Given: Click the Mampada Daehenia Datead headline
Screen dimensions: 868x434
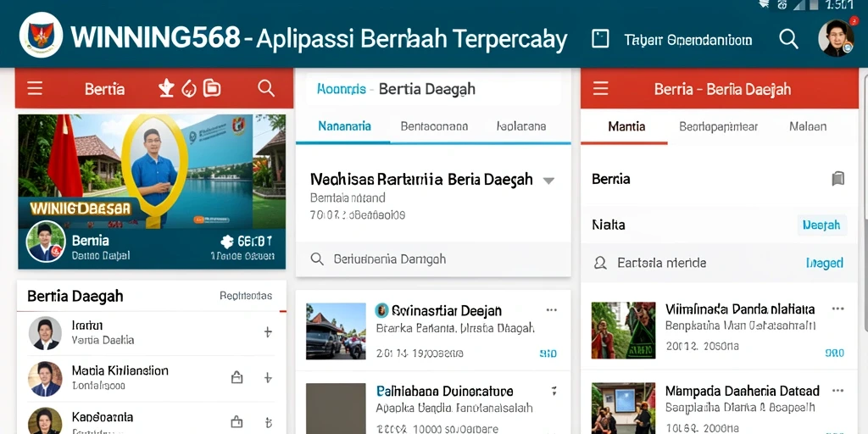Looking at the screenshot, I should point(743,391).
